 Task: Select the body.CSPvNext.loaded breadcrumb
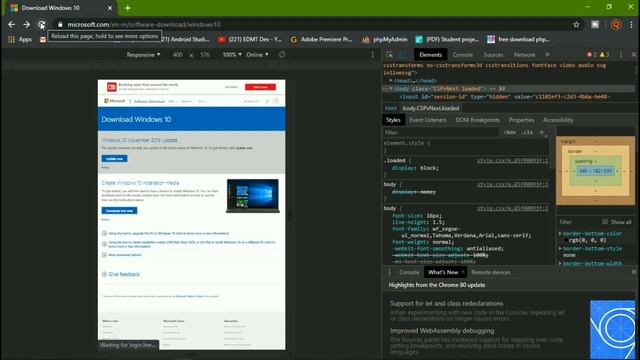click(431, 108)
